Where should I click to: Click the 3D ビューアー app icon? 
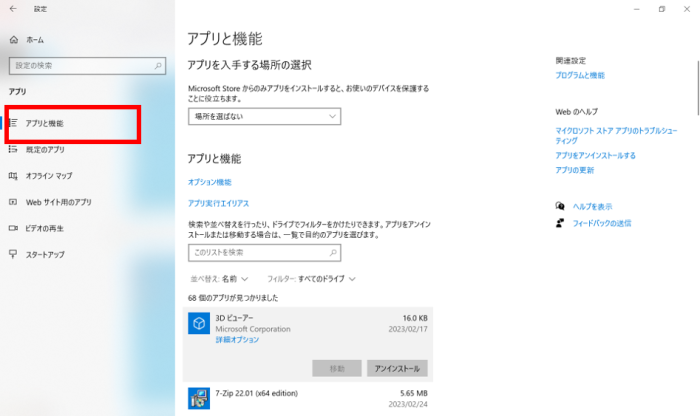click(x=200, y=324)
